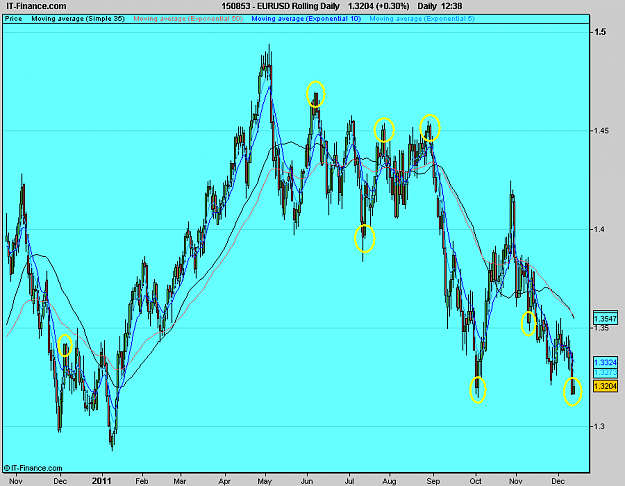625x486 pixels.
Task: Click the 1.5 price axis label
Action: click(600, 32)
